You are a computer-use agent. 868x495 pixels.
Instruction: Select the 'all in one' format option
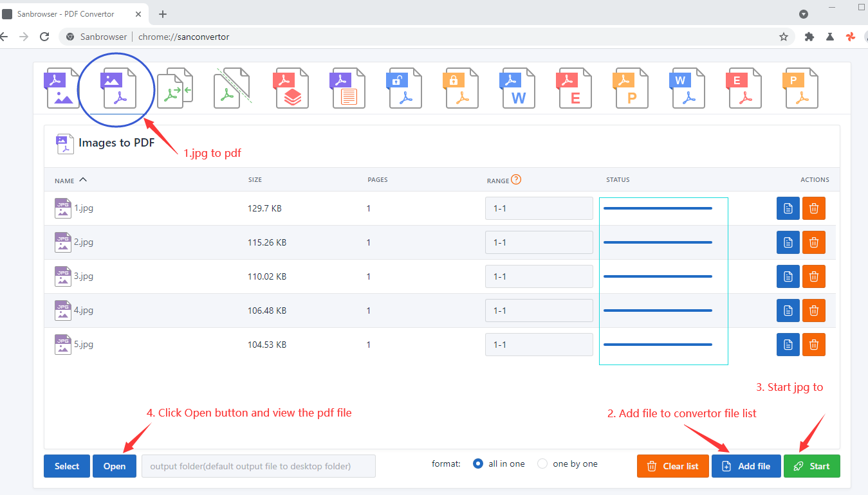(x=477, y=463)
